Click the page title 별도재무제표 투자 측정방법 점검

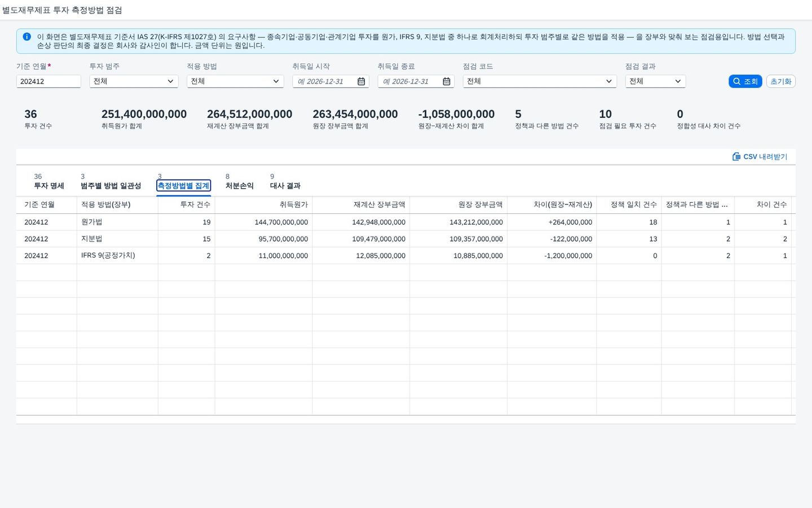point(62,10)
